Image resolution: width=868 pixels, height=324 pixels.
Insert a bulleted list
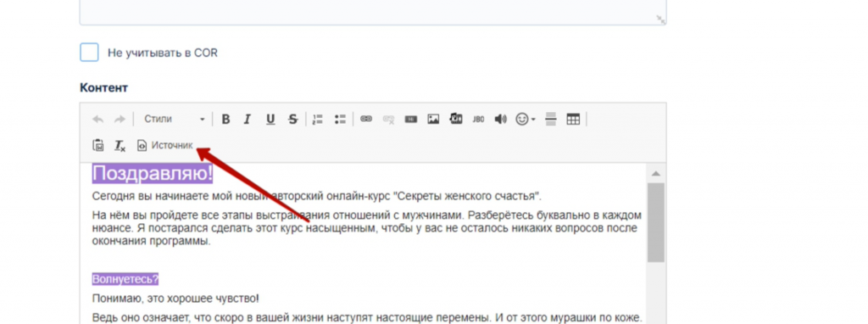click(x=340, y=119)
